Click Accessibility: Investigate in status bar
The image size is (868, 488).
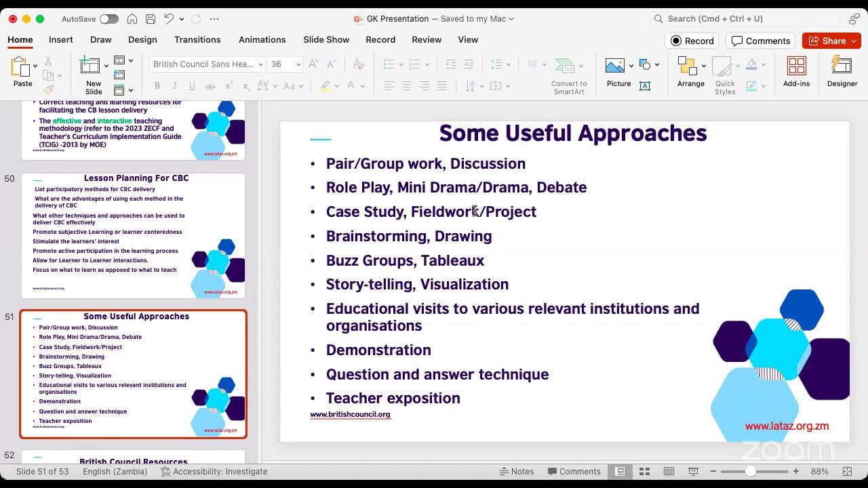point(214,471)
